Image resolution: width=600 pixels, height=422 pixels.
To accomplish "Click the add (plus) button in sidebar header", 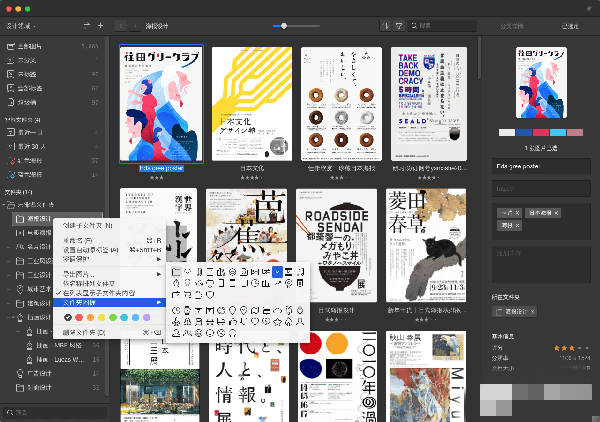I will (100, 24).
